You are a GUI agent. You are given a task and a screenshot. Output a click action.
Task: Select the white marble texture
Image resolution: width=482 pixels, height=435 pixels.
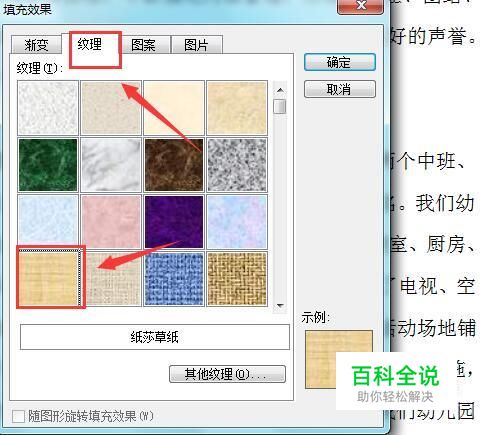click(x=111, y=165)
